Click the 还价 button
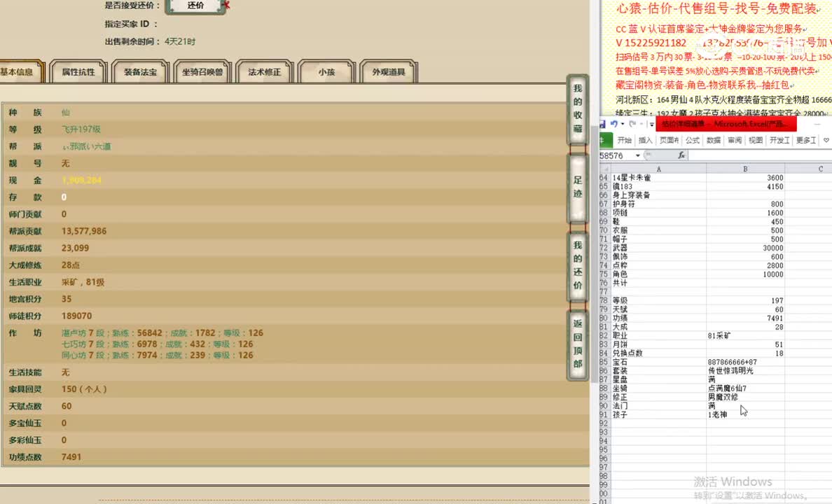Image resolution: width=832 pixels, height=504 pixels. point(196,6)
